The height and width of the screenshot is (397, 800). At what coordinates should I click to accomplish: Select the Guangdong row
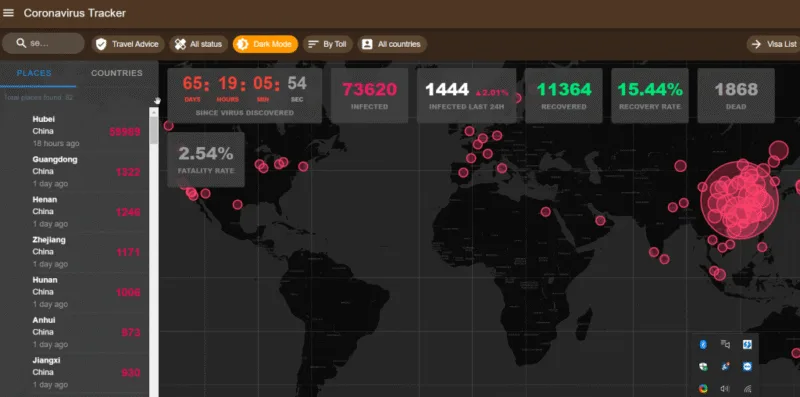click(74, 171)
